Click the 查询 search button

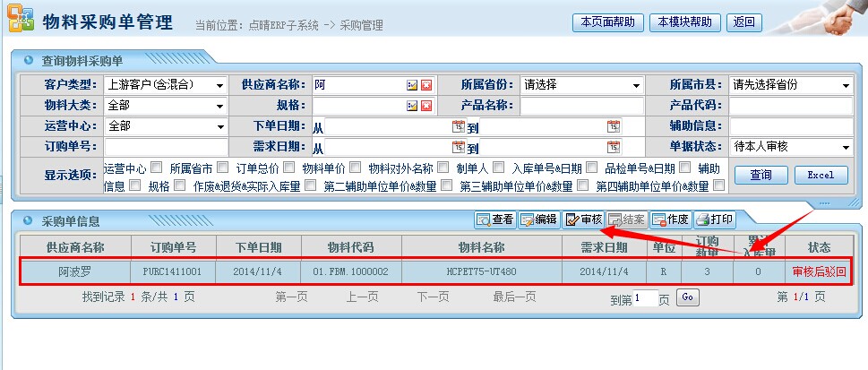pyautogui.click(x=760, y=175)
